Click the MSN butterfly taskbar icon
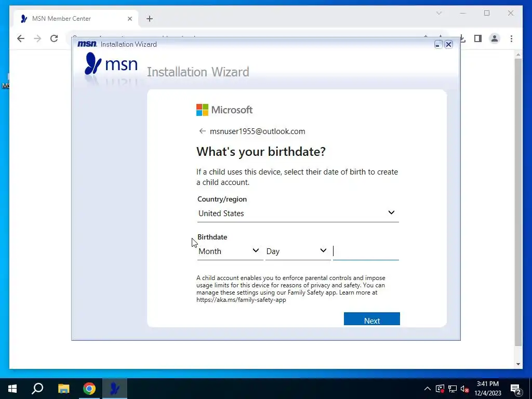 tap(115, 389)
